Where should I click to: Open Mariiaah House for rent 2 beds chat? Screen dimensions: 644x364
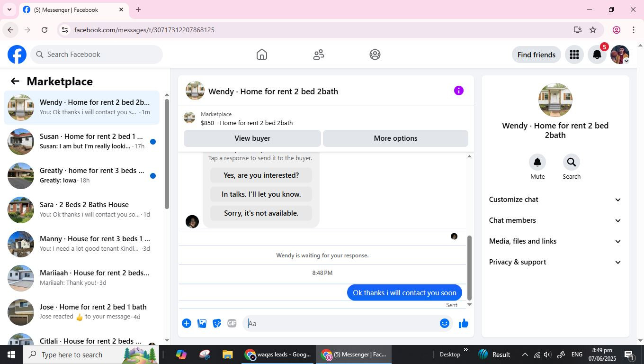click(x=82, y=278)
